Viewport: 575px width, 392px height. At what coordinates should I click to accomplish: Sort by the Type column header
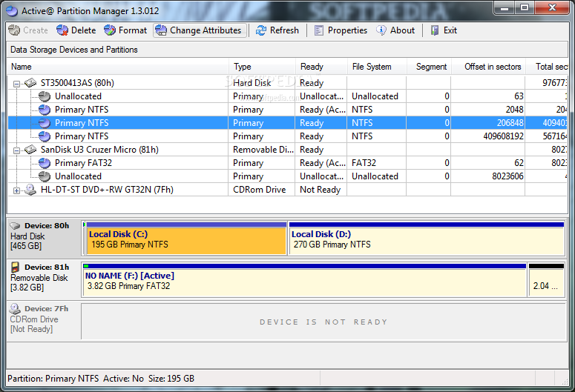point(262,67)
